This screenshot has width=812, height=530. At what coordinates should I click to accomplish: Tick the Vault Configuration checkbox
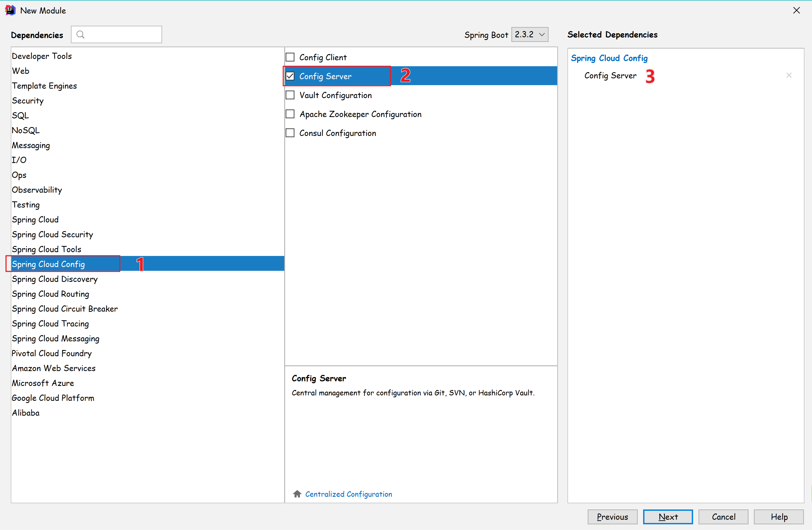[x=290, y=95]
